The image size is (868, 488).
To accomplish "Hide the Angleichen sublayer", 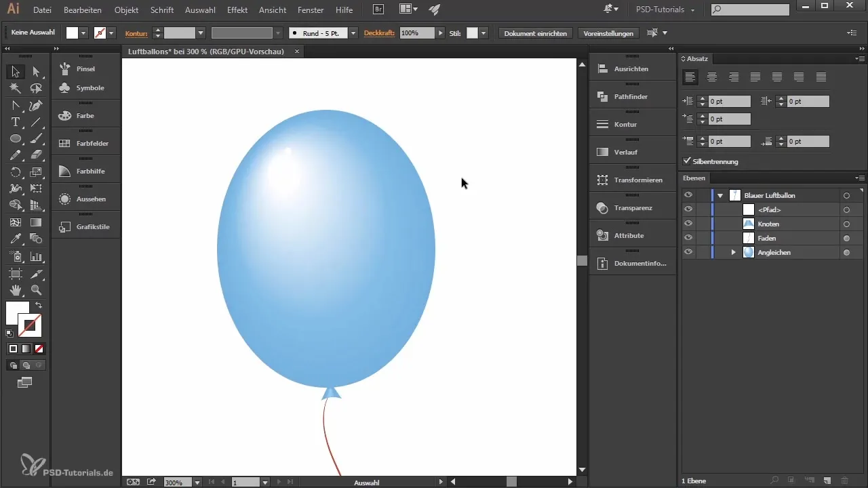I will pos(688,252).
